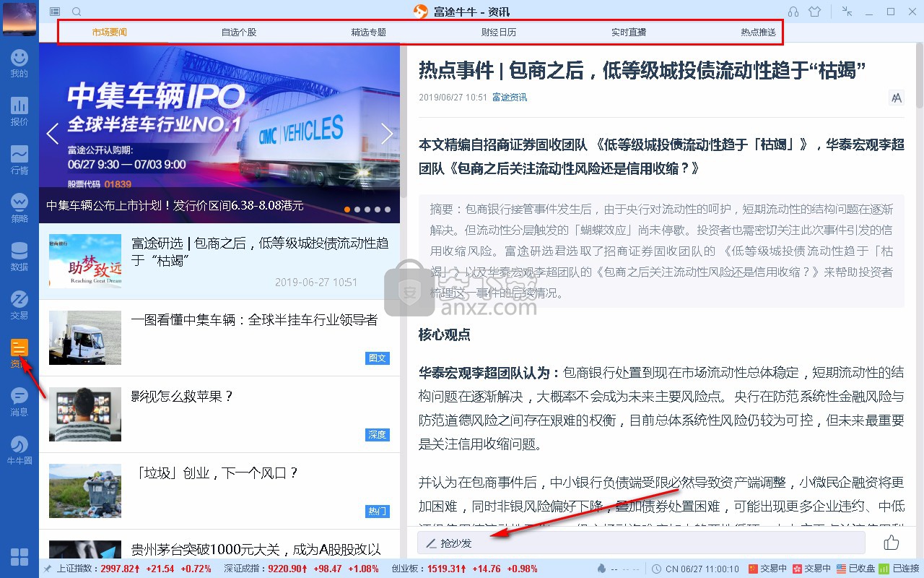Click China flag 交易中 market status
Viewport: 924px width, 578px height.
click(x=767, y=569)
